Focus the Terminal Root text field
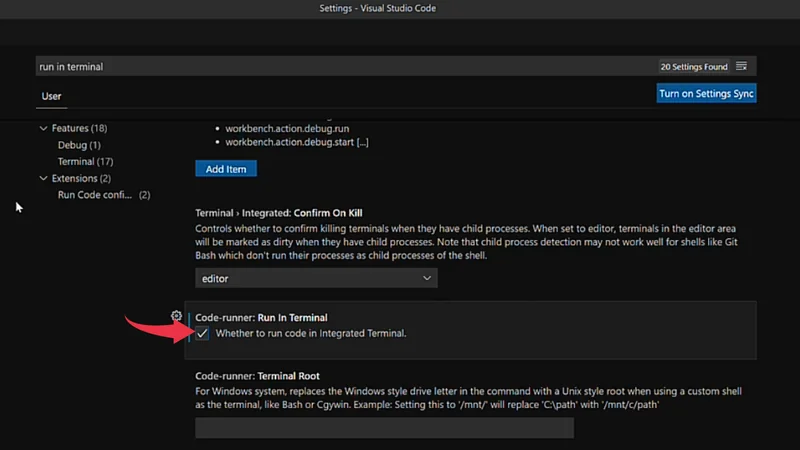 tap(384, 428)
